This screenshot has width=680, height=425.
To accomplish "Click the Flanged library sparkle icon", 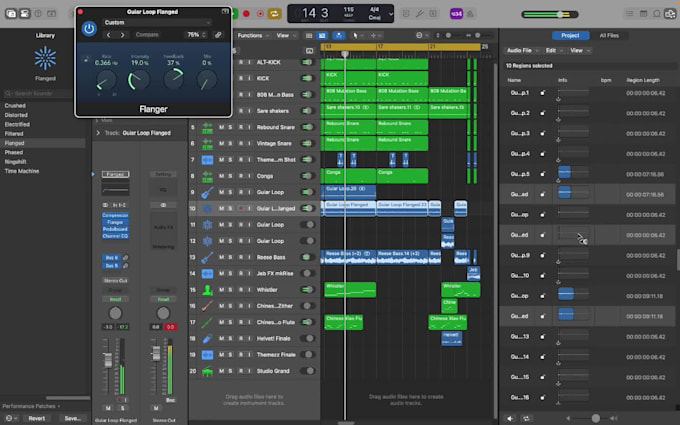I will click(45, 59).
